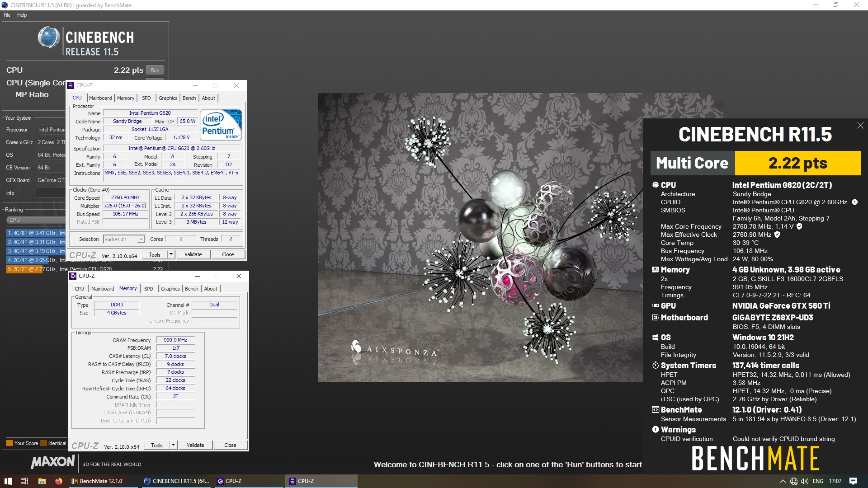Click the CPUID warning info icon
Screen dimensions: 868x488
pyautogui.click(x=855, y=202)
